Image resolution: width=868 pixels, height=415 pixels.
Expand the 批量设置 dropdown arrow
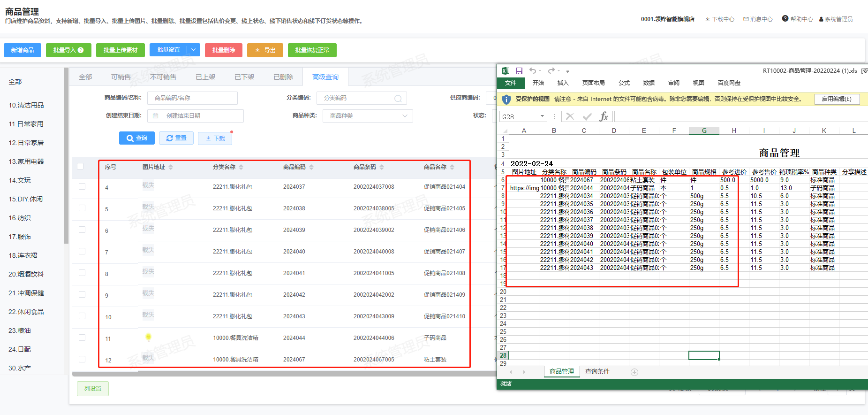tap(194, 50)
